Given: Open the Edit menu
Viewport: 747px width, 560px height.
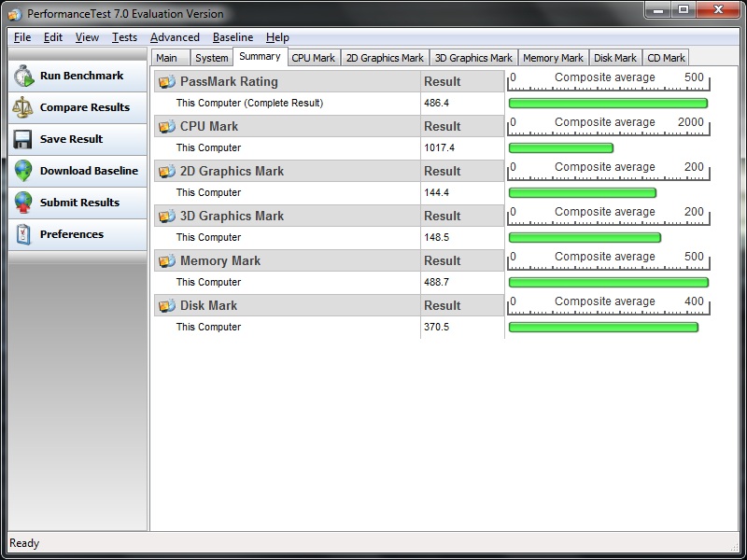Looking at the screenshot, I should point(53,37).
